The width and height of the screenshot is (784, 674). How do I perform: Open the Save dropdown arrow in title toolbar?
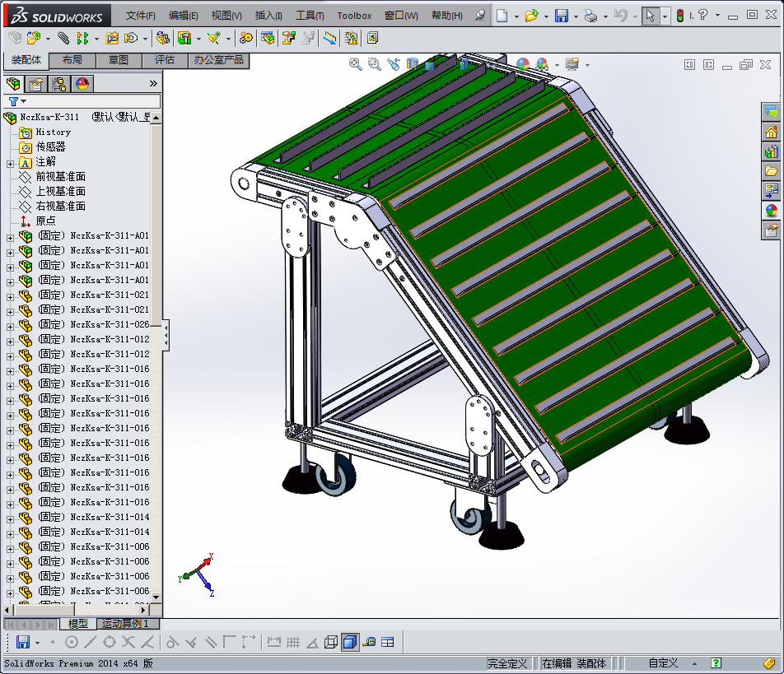(576, 16)
